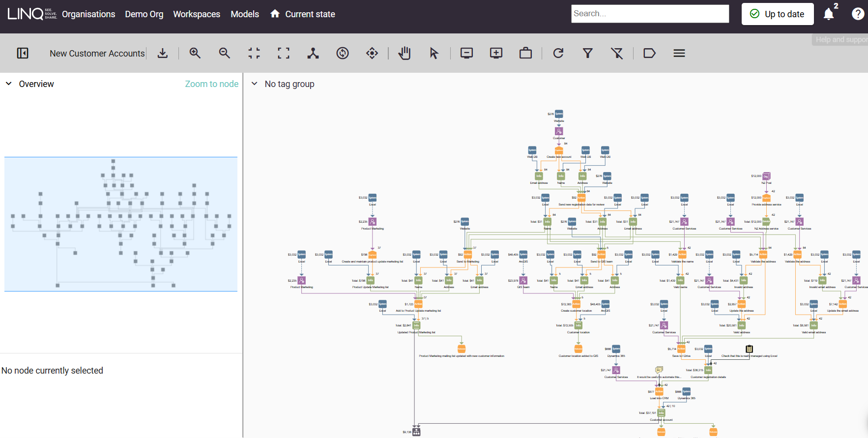Select the Save to I Drive action node
This screenshot has width=868, height=438.
681,349
